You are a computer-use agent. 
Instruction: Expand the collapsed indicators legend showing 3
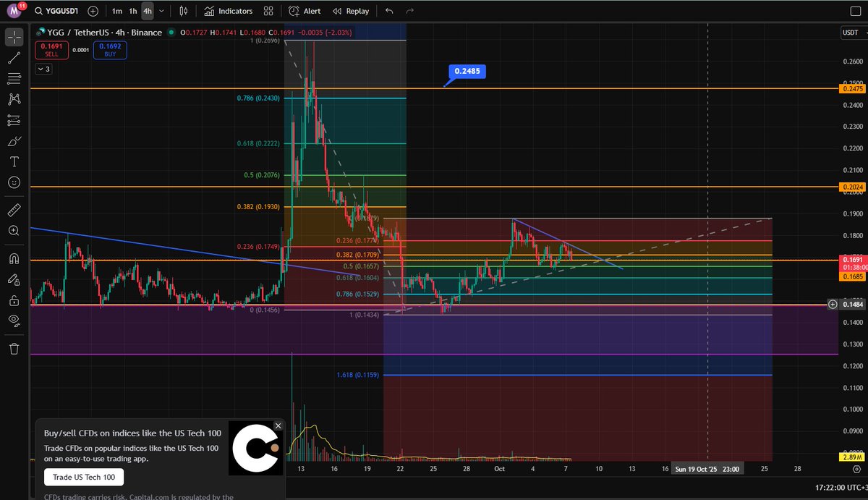(x=43, y=69)
